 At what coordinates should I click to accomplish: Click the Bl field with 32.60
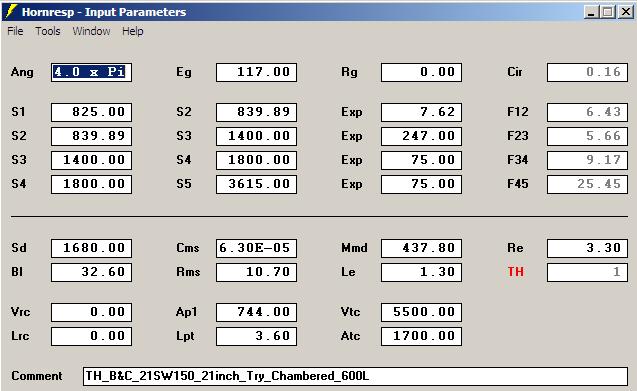[x=91, y=272]
